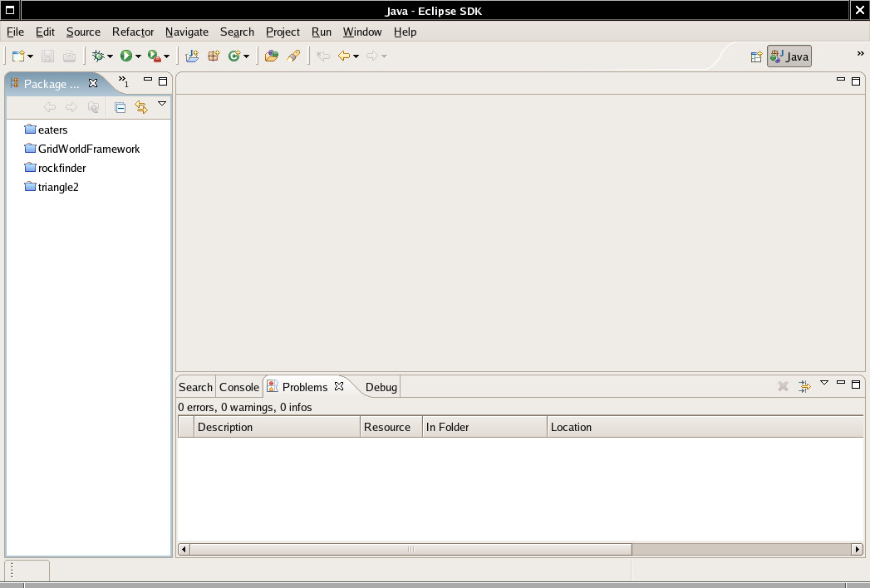Toggle the Java perspective button
870x588 pixels.
pyautogui.click(x=789, y=56)
